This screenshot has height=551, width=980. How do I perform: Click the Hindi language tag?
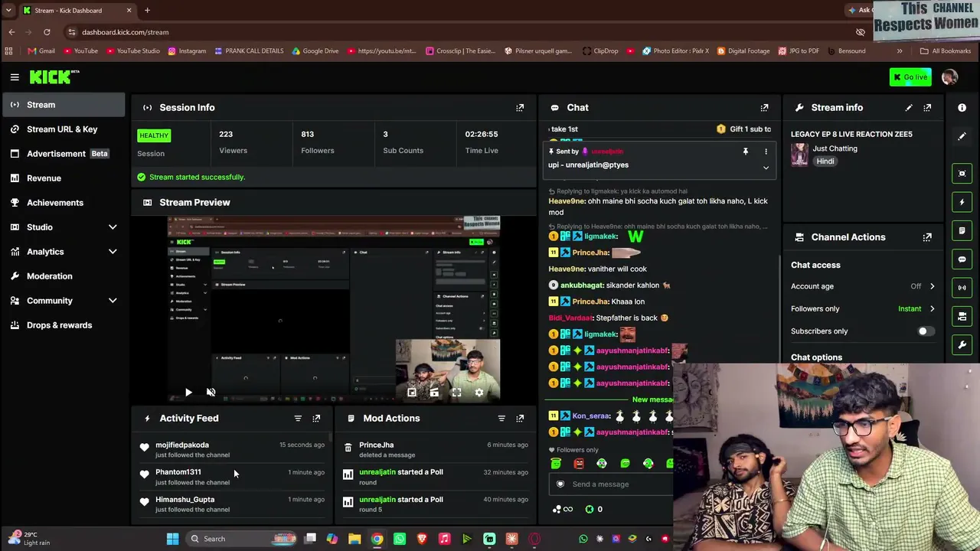[x=825, y=161]
